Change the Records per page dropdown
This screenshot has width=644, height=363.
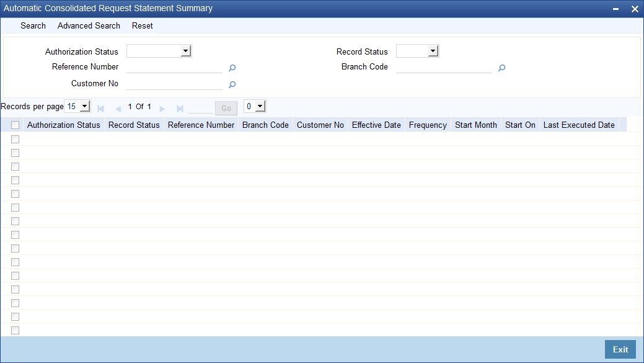pyautogui.click(x=77, y=107)
